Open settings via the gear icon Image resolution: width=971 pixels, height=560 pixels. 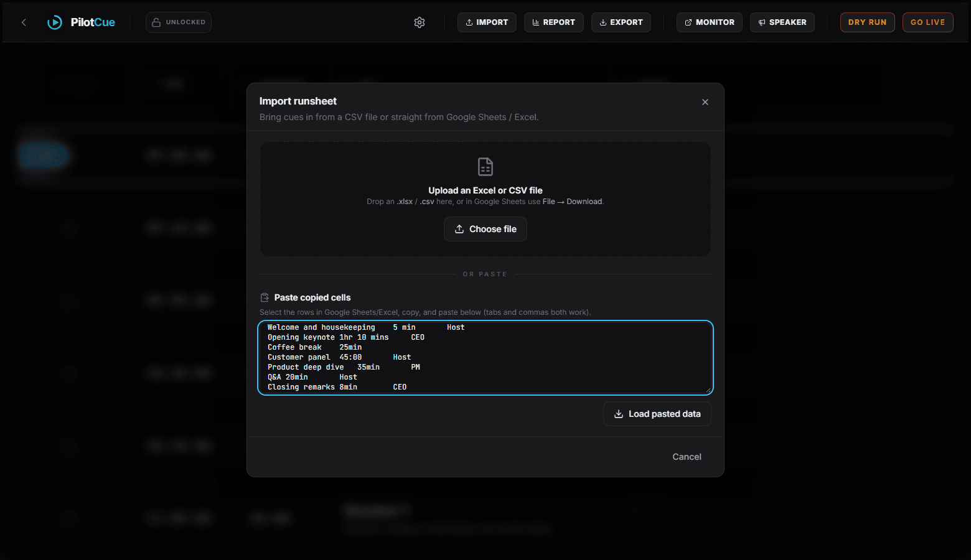coord(420,22)
